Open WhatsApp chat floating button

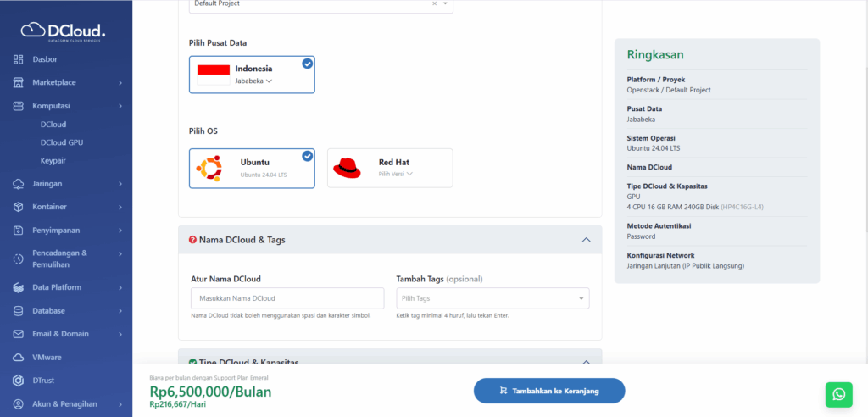[x=838, y=394]
